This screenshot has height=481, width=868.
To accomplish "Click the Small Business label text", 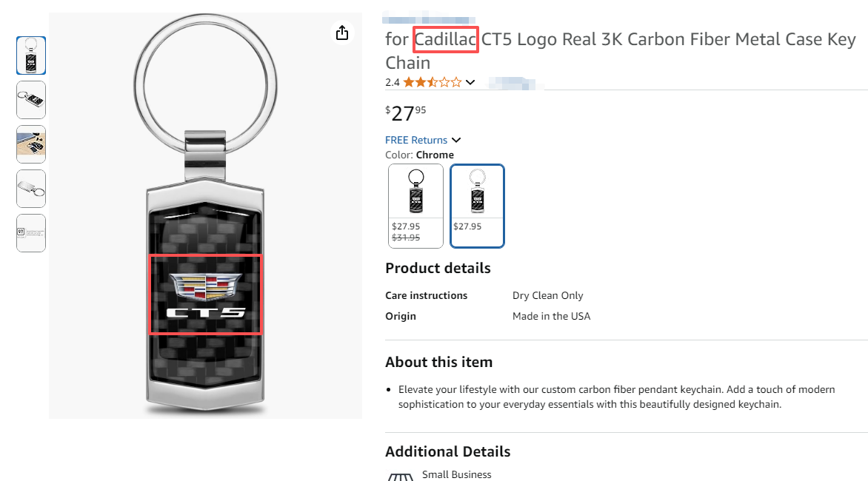I will click(x=456, y=474).
